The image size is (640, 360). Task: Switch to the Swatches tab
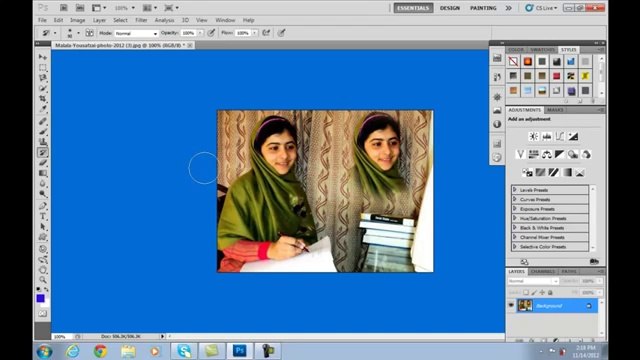tap(542, 49)
